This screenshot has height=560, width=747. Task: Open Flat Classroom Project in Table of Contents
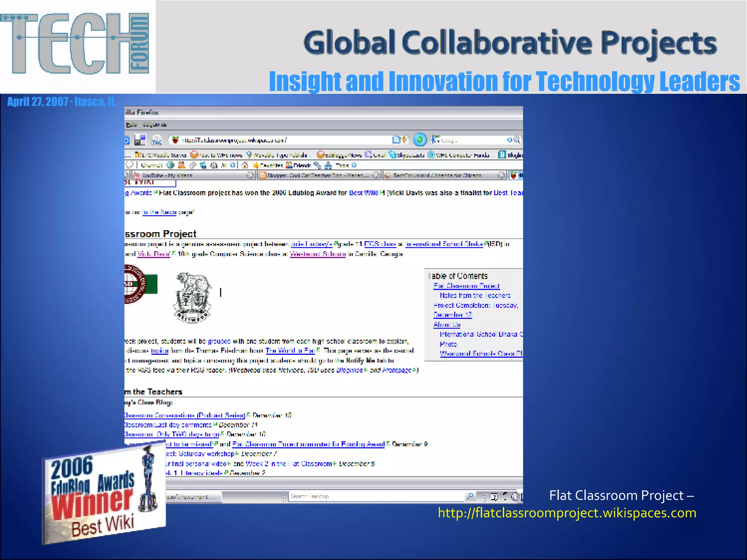[x=467, y=286]
